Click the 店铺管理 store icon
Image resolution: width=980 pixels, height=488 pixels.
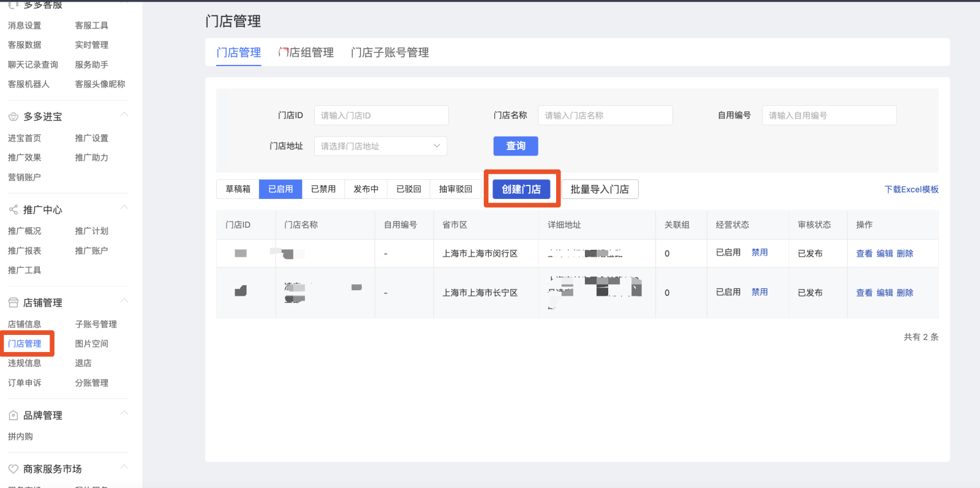13,303
